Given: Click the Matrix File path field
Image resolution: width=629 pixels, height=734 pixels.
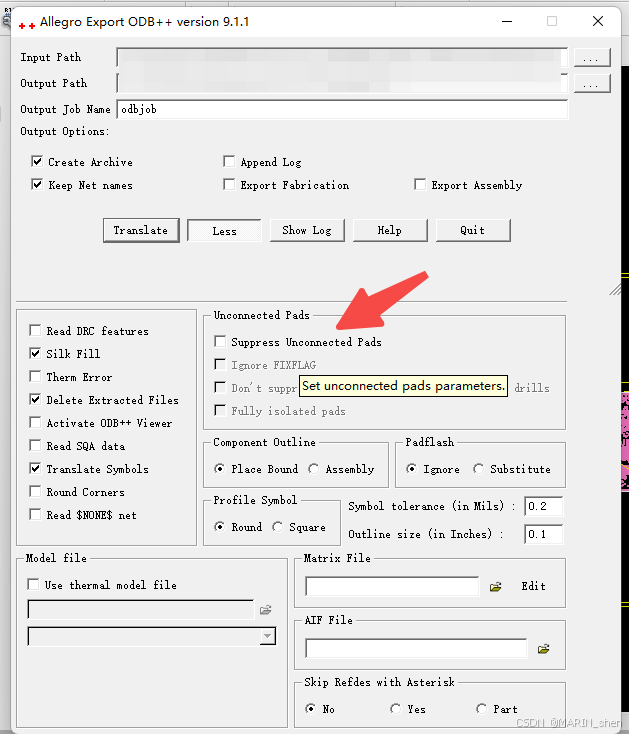Looking at the screenshot, I should [392, 586].
